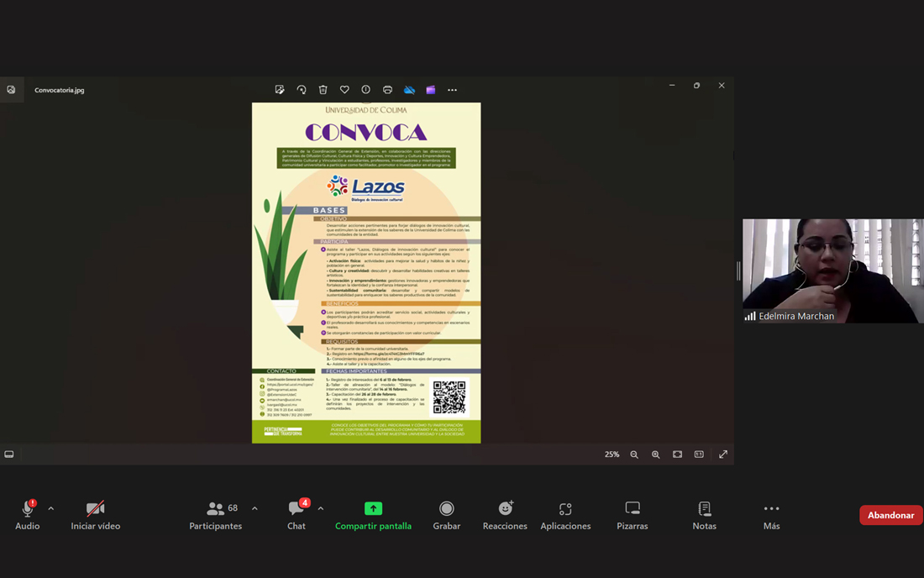Viewport: 924px width, 578px height.
Task: Click the QR code on the poster
Action: [x=449, y=397]
